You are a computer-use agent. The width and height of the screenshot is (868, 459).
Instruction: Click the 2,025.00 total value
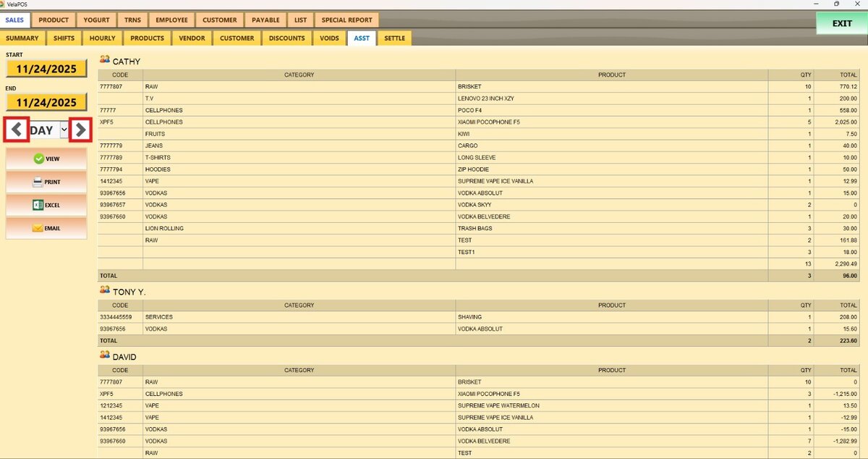pyautogui.click(x=844, y=122)
